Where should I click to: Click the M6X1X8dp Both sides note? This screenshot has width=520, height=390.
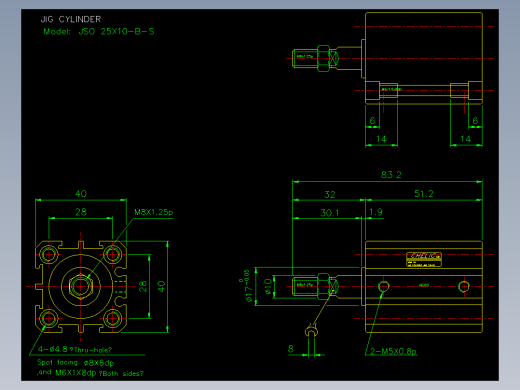(x=99, y=373)
